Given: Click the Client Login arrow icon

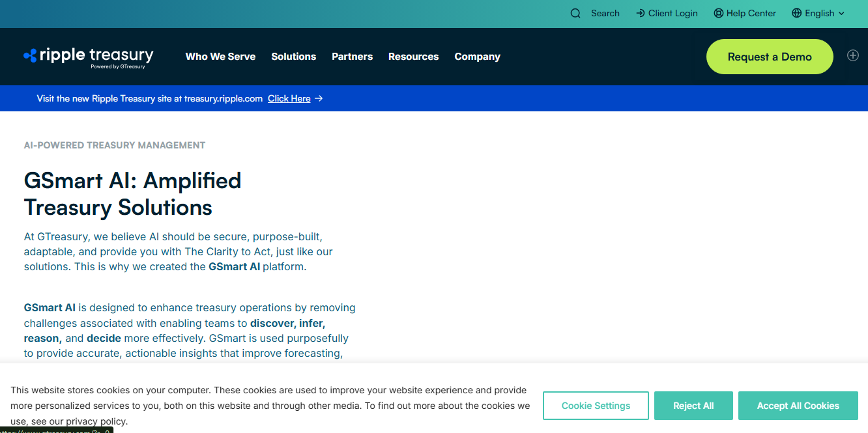Looking at the screenshot, I should click(x=641, y=14).
